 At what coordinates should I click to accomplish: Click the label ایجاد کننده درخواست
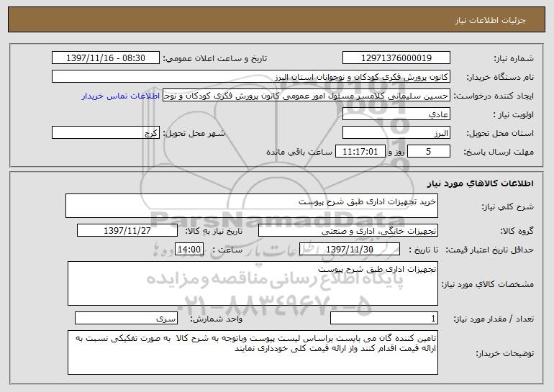click(x=494, y=96)
